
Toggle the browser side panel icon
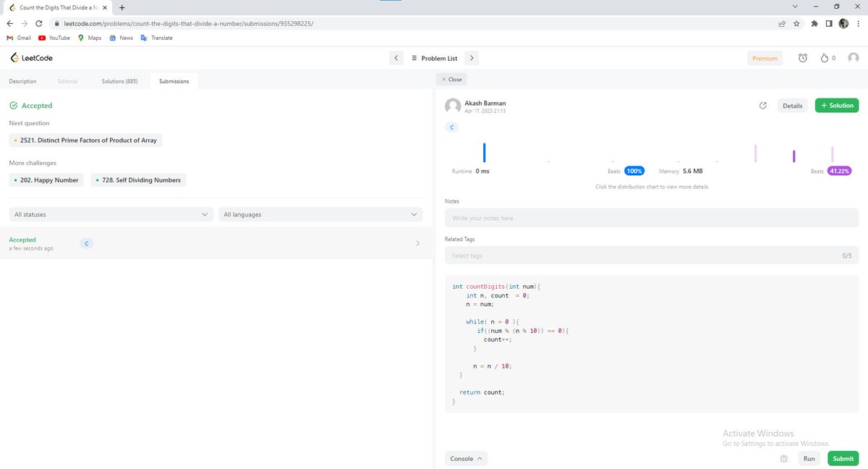[829, 23]
